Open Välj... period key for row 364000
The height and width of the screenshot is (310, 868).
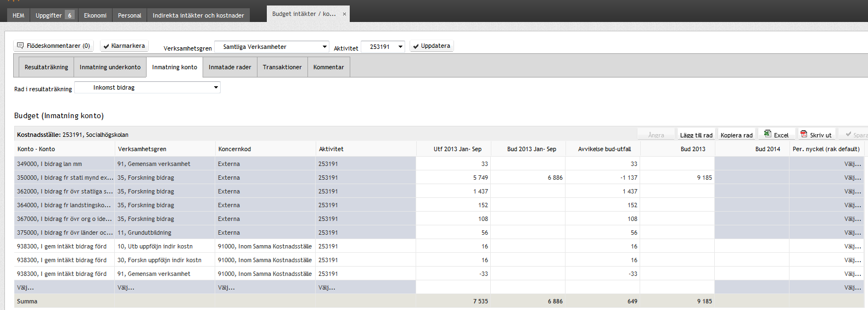coord(853,205)
